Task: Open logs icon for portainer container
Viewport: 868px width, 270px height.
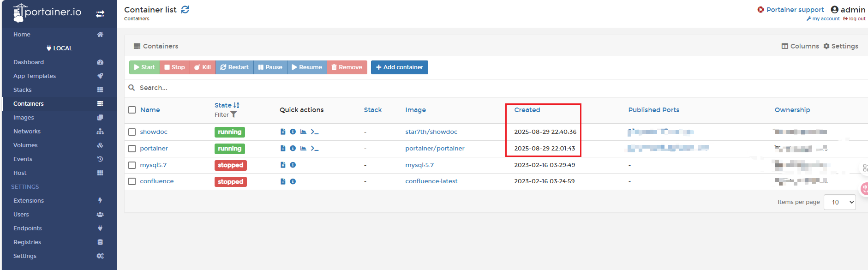Action: click(283, 148)
